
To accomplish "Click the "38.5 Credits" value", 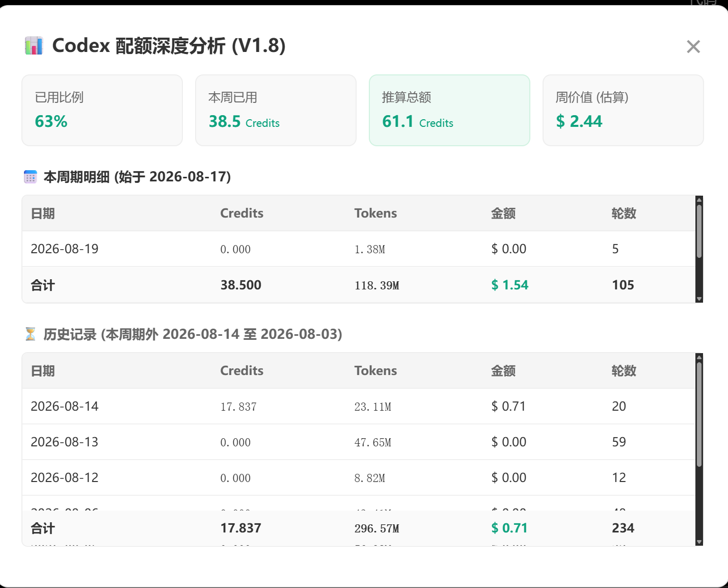I will point(244,121).
